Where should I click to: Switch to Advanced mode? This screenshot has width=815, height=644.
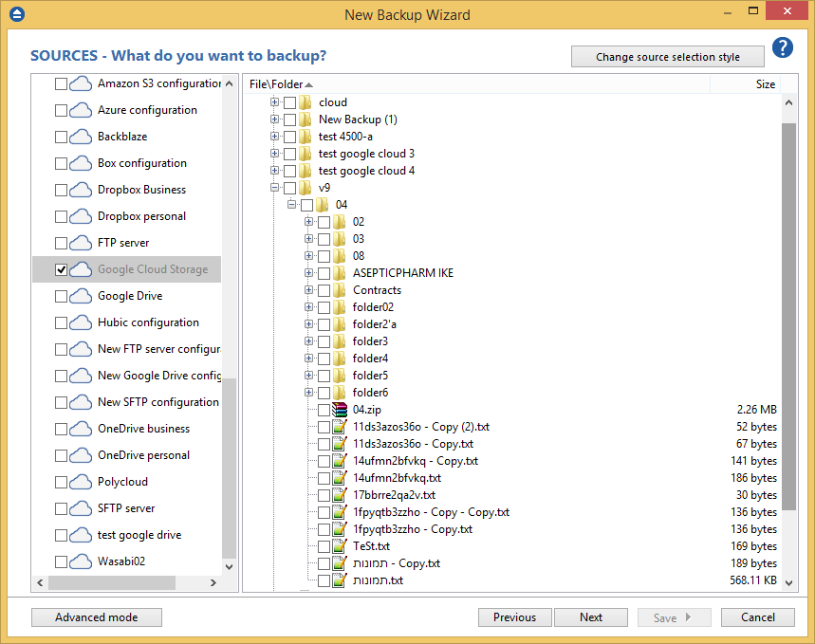[x=97, y=617]
